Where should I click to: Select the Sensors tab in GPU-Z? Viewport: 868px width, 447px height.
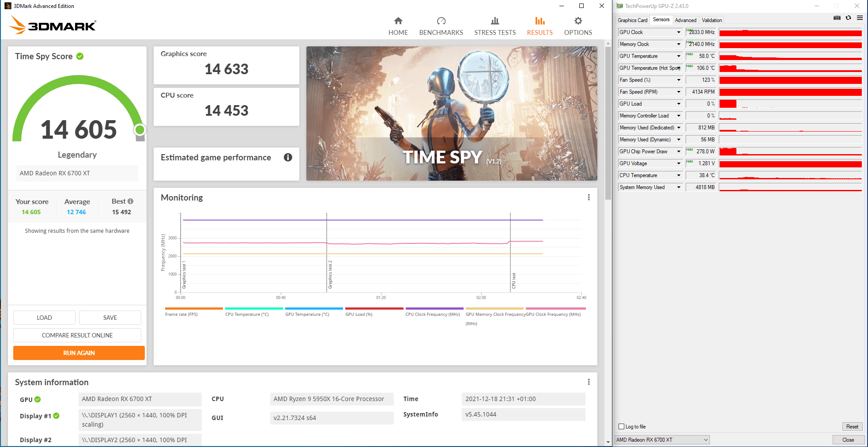[x=661, y=19]
